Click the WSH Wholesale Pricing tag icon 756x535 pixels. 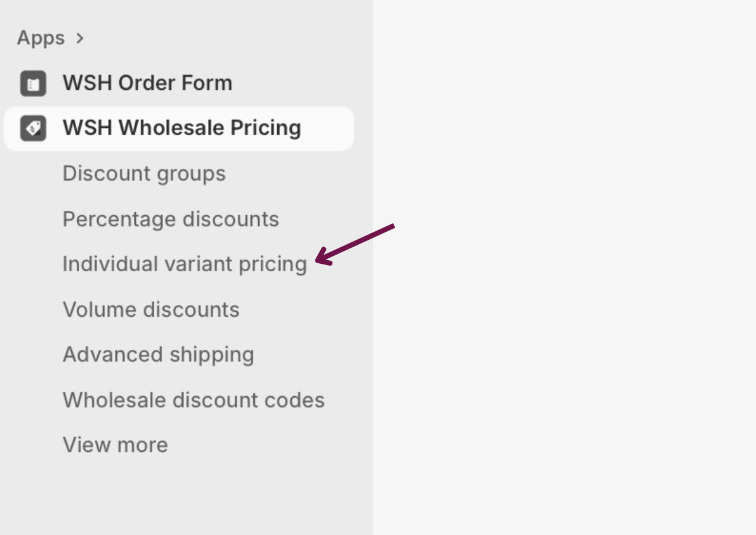pos(33,129)
